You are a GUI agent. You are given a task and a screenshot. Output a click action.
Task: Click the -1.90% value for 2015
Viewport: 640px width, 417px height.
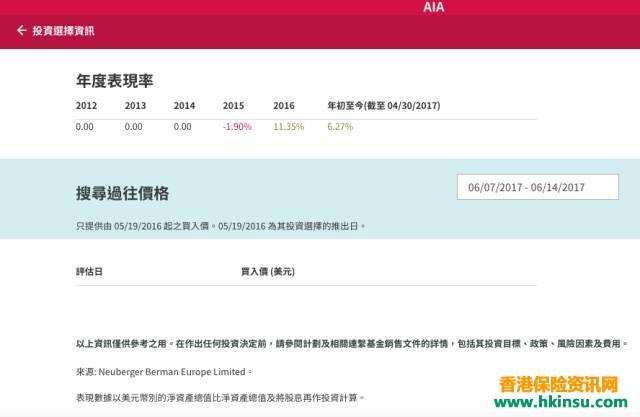pyautogui.click(x=237, y=126)
